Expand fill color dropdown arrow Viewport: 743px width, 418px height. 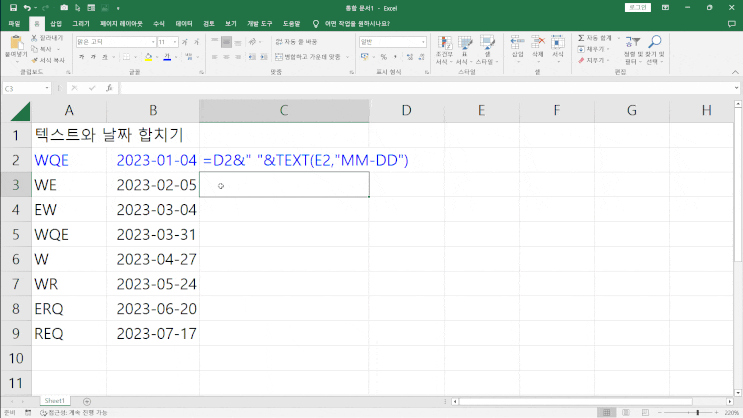pyautogui.click(x=157, y=57)
